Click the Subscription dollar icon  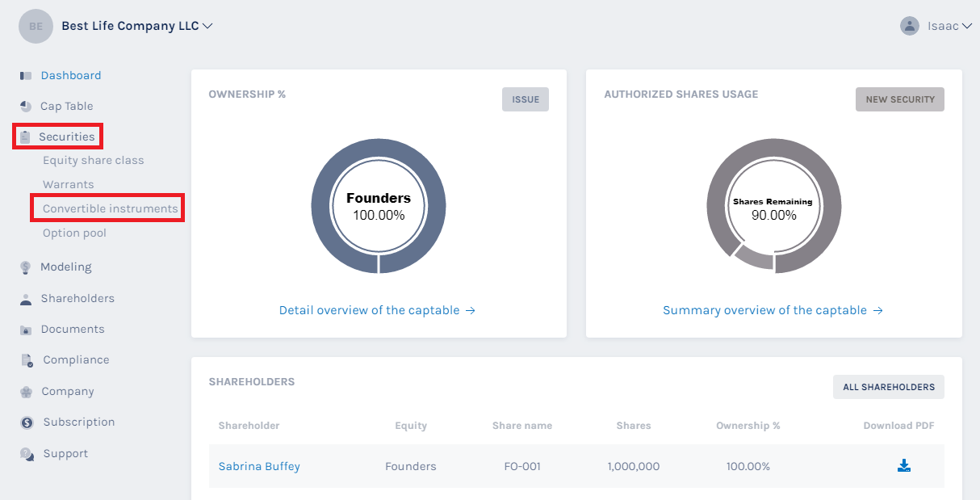(x=27, y=422)
